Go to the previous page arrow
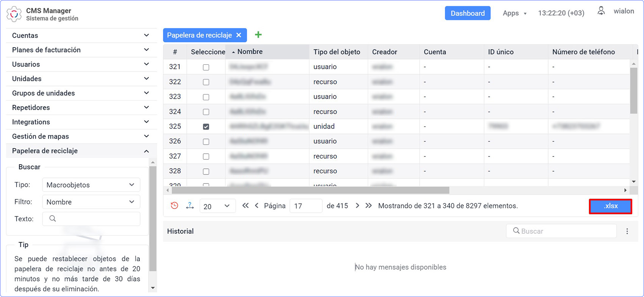Screen dimensions: 644x297 click(x=257, y=206)
